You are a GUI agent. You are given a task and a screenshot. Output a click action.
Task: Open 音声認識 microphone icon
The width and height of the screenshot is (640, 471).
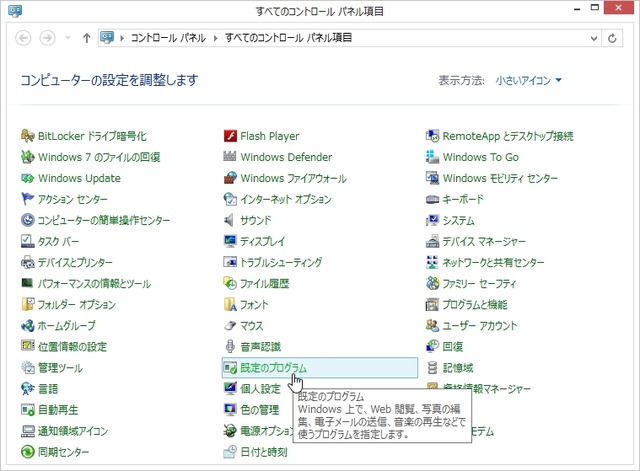230,347
